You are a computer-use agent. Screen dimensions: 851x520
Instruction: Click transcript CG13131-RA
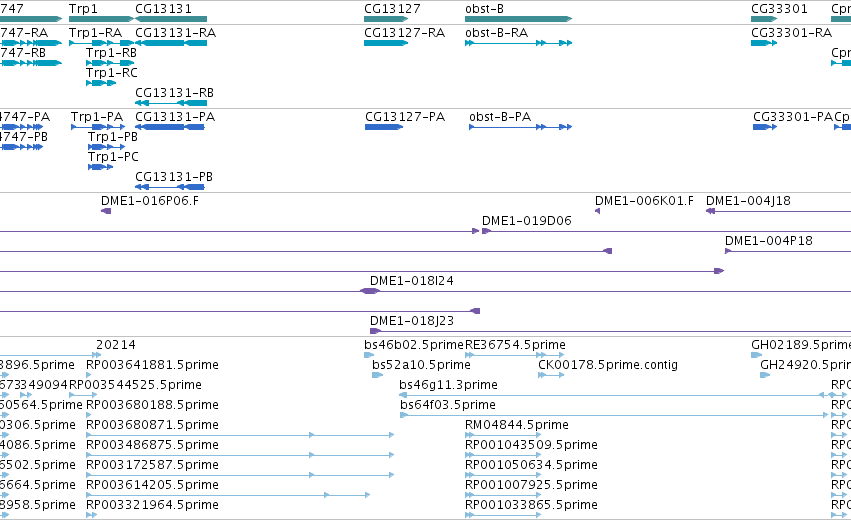pos(171,43)
